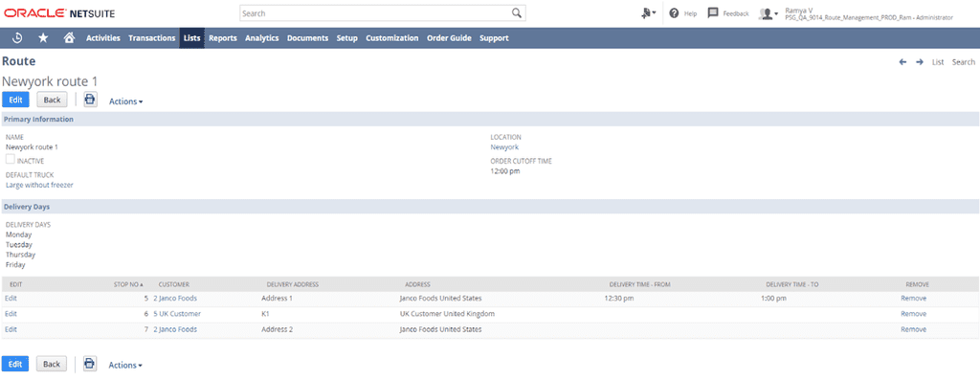Remove the stop 7 row
This screenshot has width=980, height=380.
click(913, 329)
